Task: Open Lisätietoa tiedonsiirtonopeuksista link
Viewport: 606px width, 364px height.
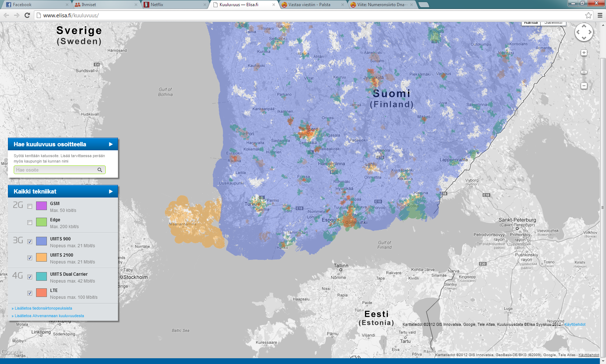Action: click(x=43, y=308)
